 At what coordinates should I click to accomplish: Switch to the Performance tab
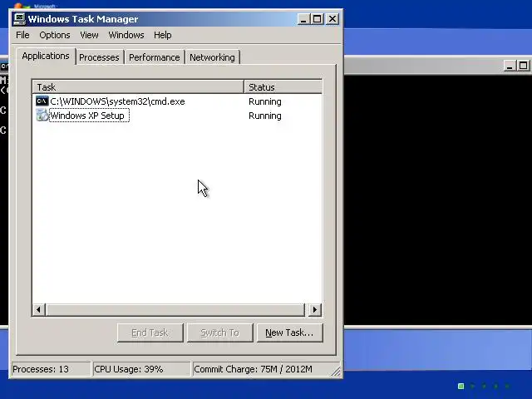point(155,57)
